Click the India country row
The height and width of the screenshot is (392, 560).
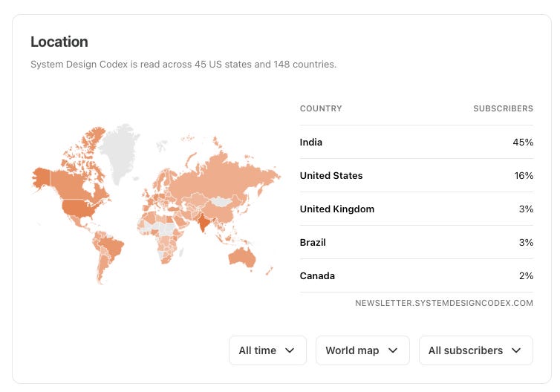pos(417,142)
